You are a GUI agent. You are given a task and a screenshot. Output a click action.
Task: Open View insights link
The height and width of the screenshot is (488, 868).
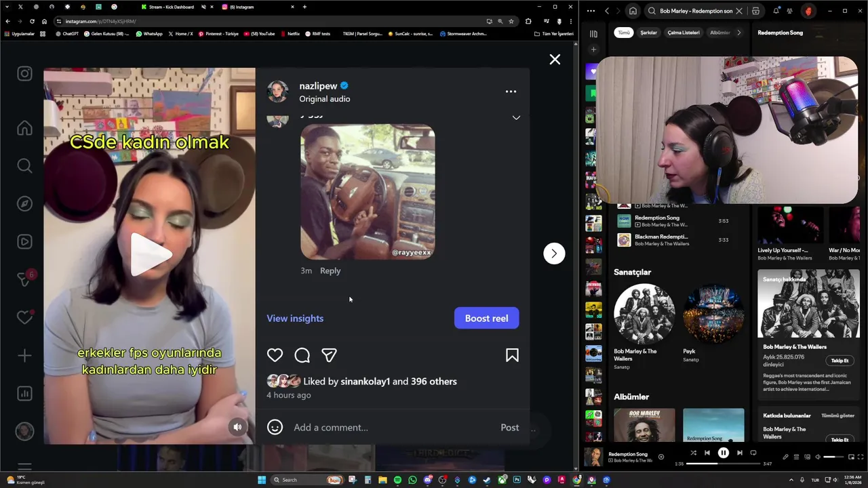[295, 319]
